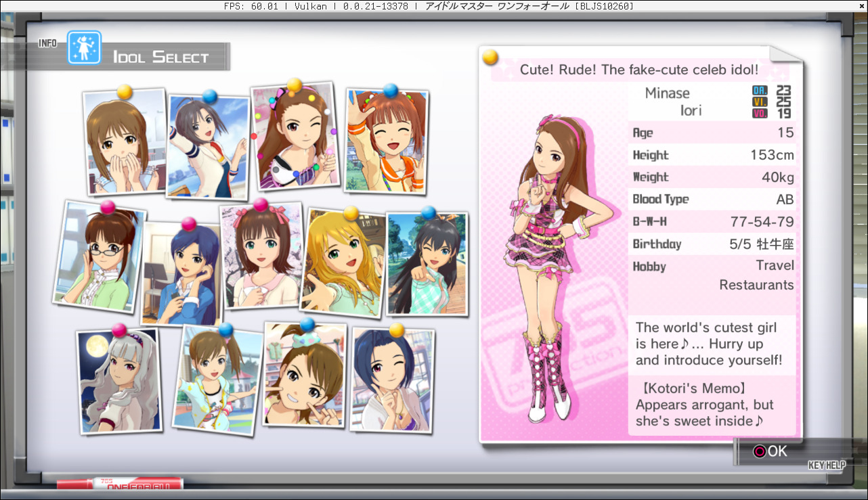The image size is (868, 500).
Task: Click the INFO label
Action: point(48,43)
